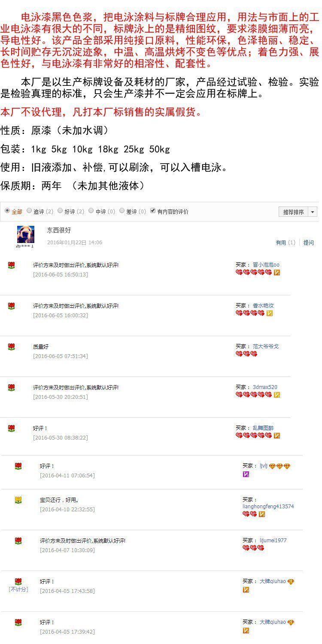Select the 追评 (2) filter option
The width and height of the screenshot is (322, 644).
(x=29, y=211)
